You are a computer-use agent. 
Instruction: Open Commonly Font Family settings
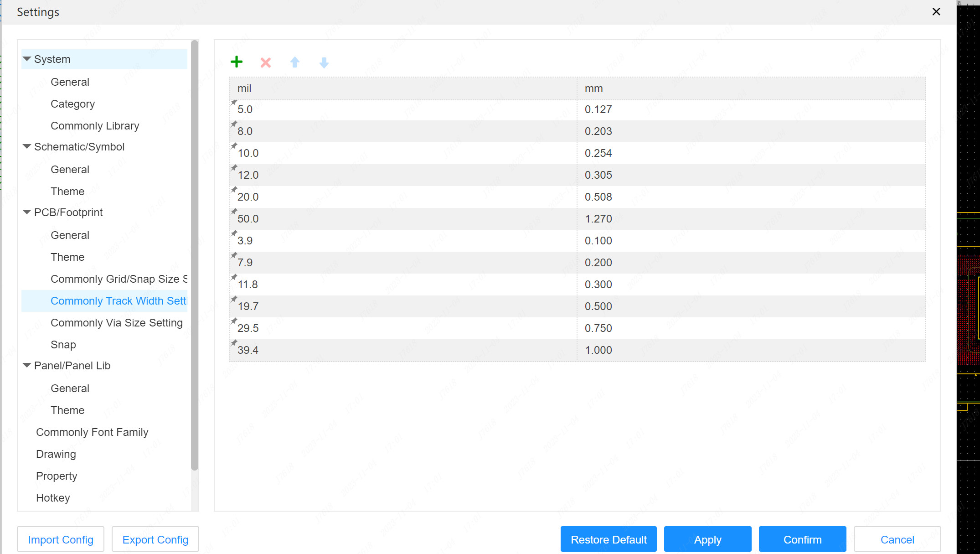tap(92, 432)
